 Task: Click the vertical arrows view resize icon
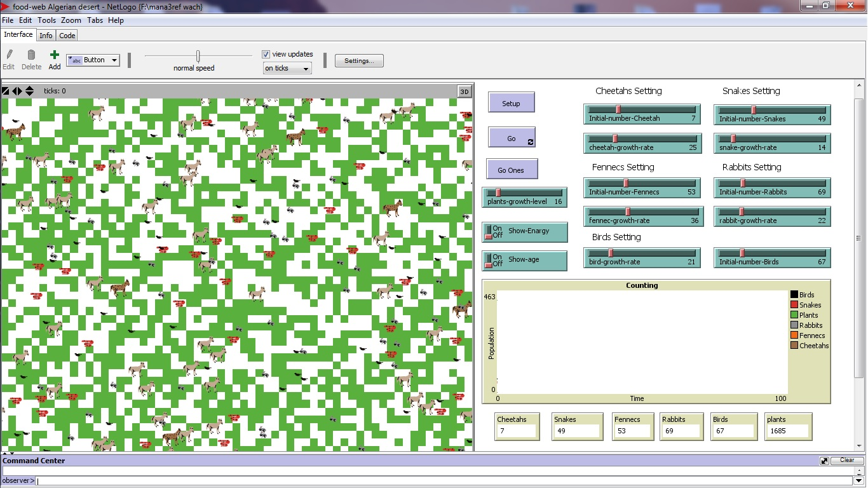[29, 91]
